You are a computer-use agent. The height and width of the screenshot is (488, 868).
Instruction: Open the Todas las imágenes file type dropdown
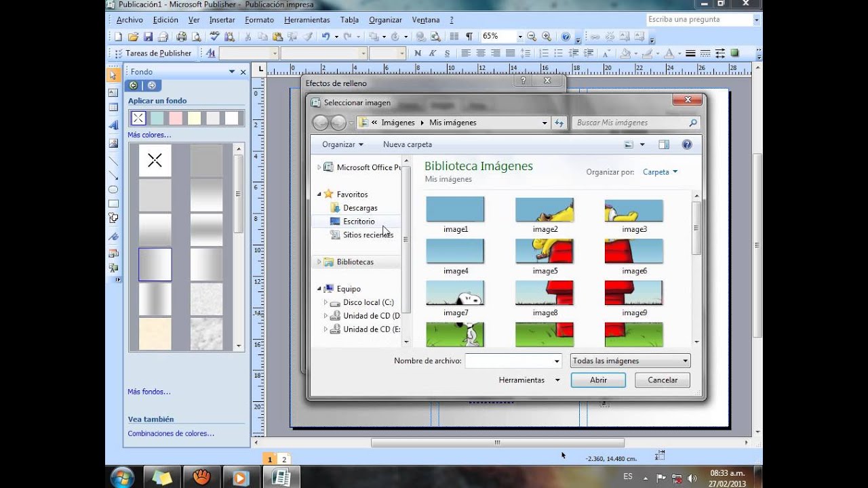(x=630, y=361)
